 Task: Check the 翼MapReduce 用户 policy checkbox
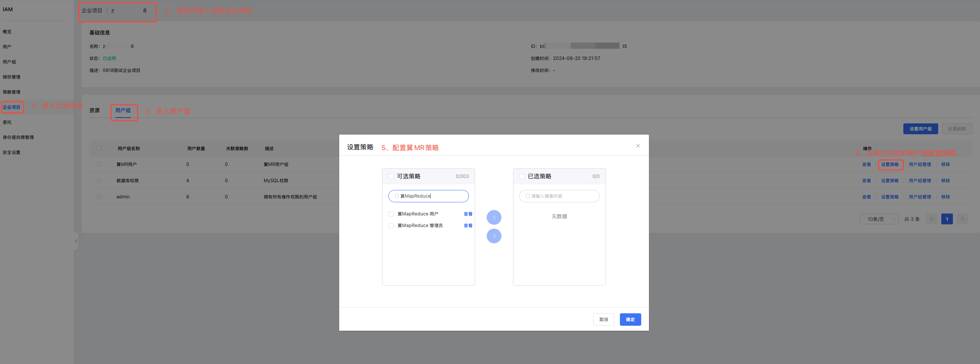point(391,214)
